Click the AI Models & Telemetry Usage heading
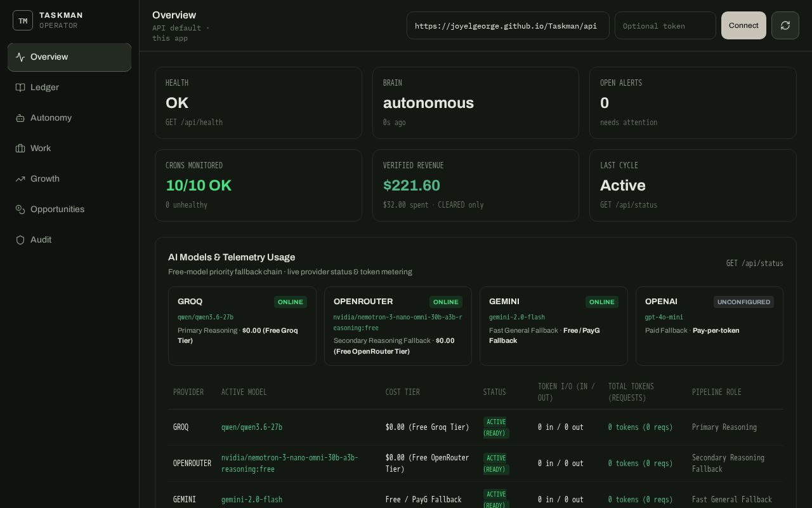The width and height of the screenshot is (812, 508). (232, 257)
